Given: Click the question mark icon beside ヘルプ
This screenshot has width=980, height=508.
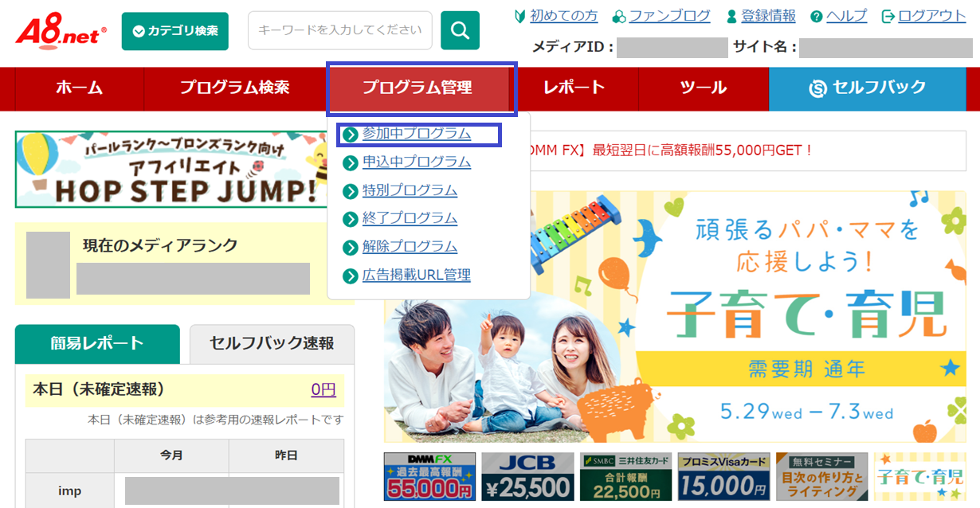Looking at the screenshot, I should [817, 16].
